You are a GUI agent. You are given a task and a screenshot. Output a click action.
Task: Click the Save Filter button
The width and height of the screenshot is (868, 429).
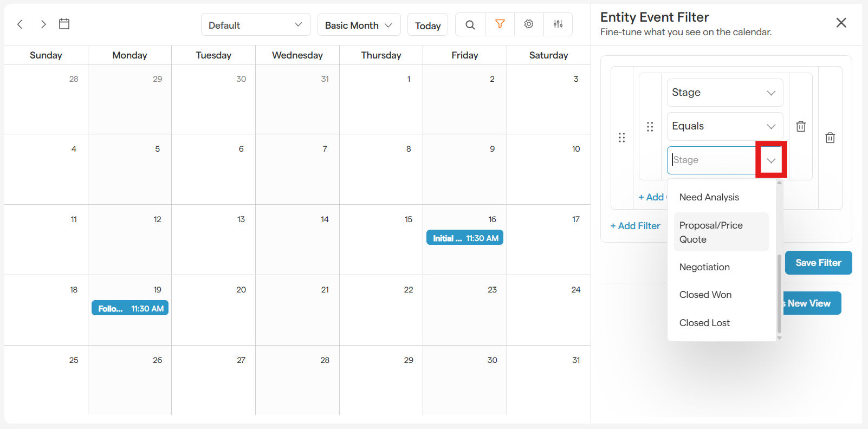click(x=818, y=263)
